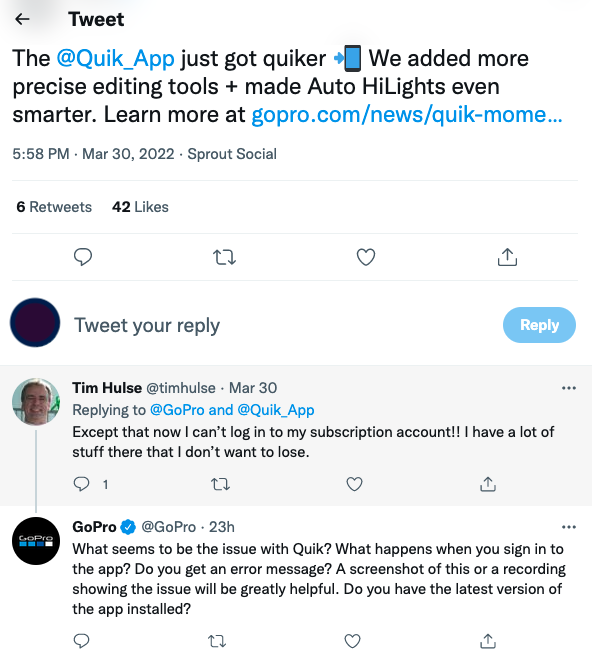
Task: Open reply comments on Tim Hulse's tweet
Action: (x=81, y=484)
